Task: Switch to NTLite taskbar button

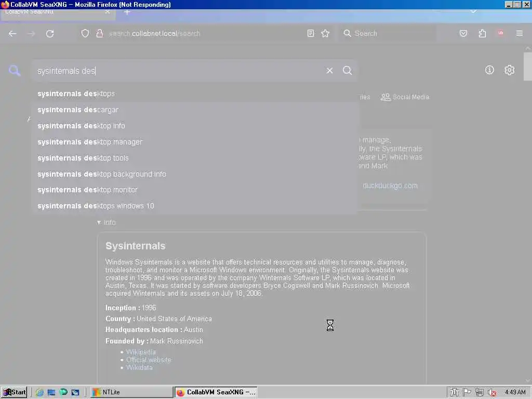Action: 132,392
